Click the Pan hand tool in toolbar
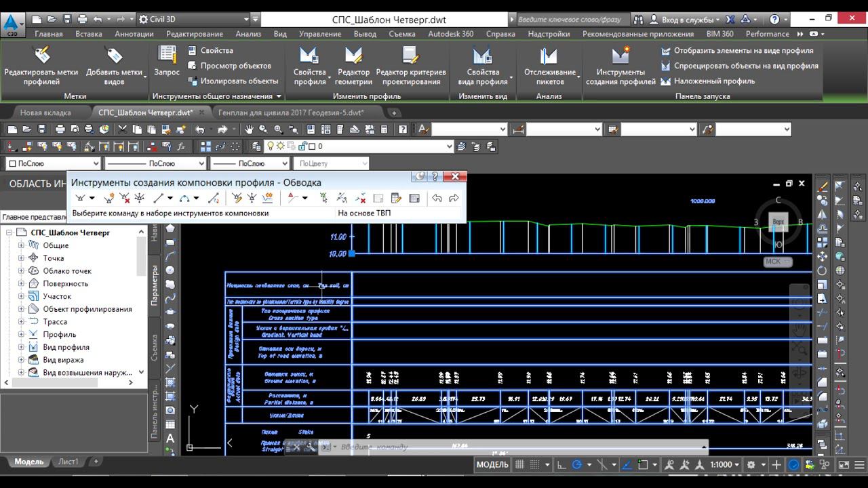Image resolution: width=868 pixels, height=488 pixels. click(249, 129)
